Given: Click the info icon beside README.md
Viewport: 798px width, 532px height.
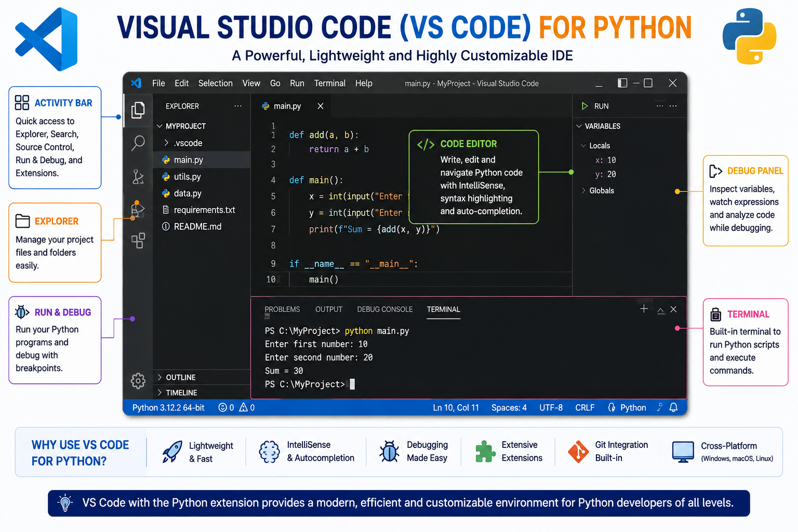Looking at the screenshot, I should pos(166,227).
